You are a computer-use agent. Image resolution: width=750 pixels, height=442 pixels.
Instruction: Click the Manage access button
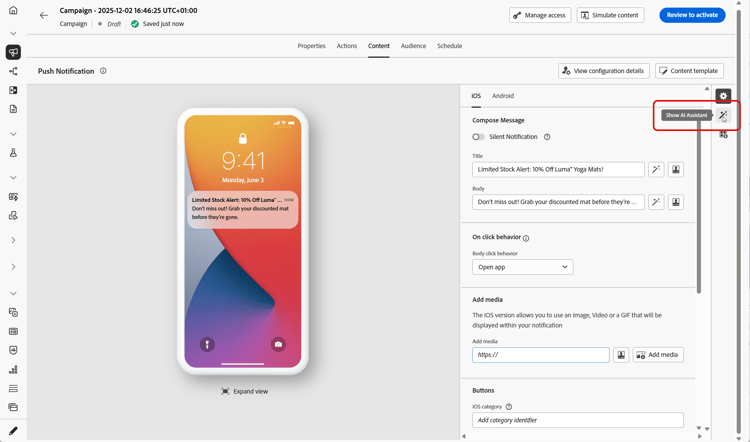[x=540, y=15]
